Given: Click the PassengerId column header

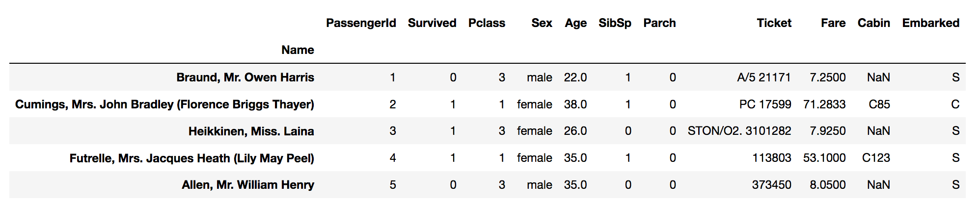Looking at the screenshot, I should coord(361,23).
